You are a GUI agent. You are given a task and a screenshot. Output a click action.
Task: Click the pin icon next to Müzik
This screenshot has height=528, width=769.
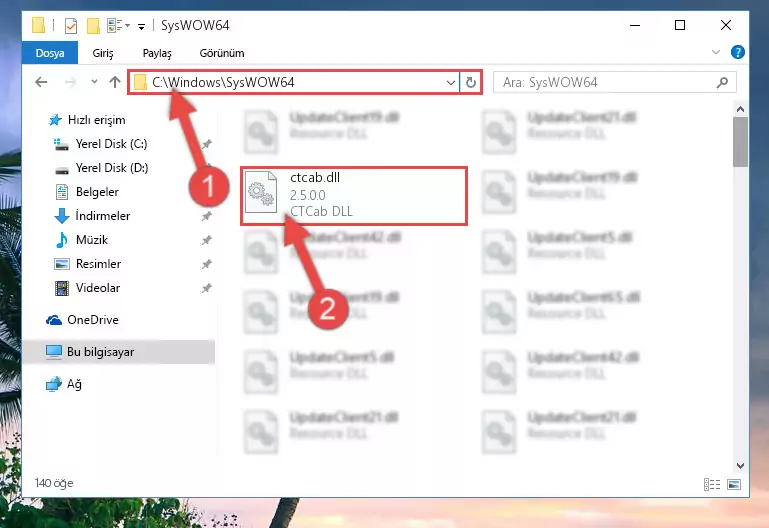coord(206,240)
